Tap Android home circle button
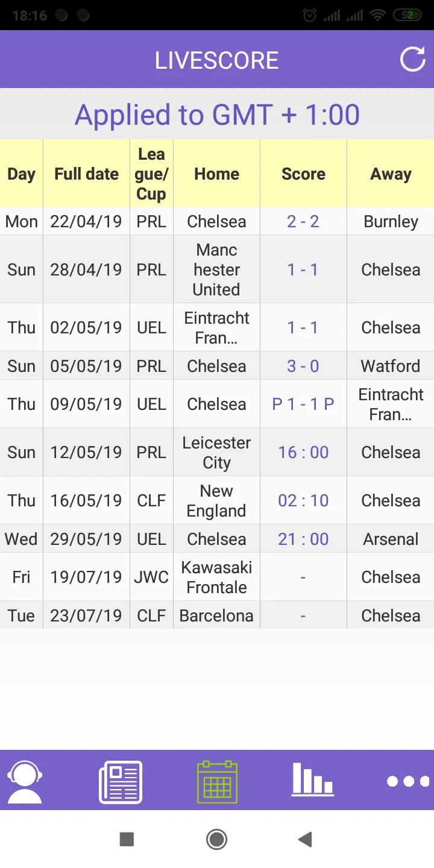434x868 pixels. click(x=216, y=839)
